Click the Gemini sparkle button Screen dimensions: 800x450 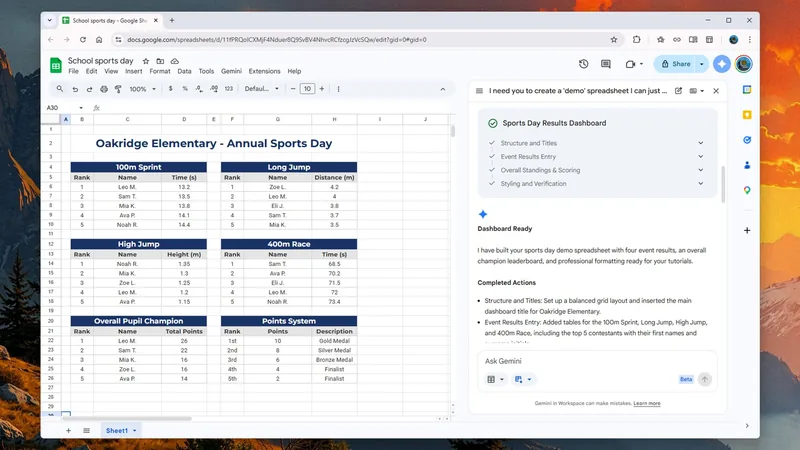pyautogui.click(x=722, y=64)
